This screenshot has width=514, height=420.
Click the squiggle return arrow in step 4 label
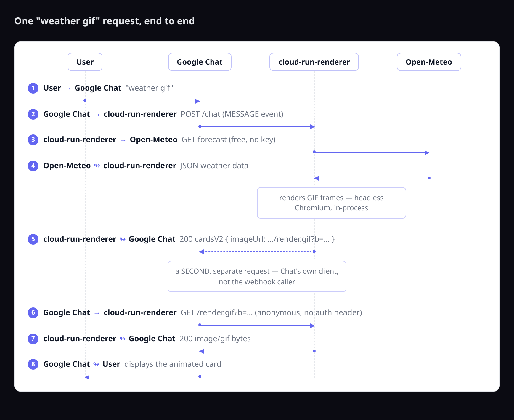[x=97, y=166]
